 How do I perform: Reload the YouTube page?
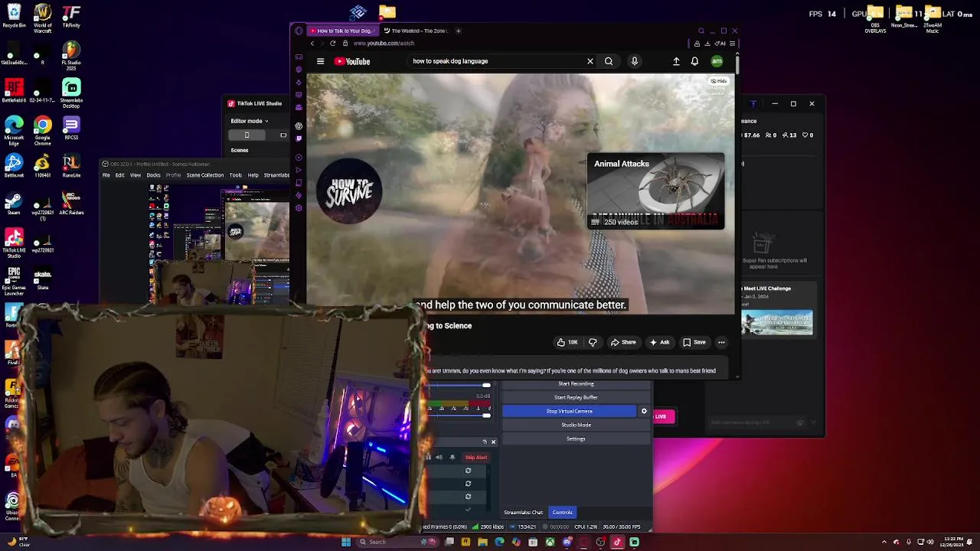tap(332, 43)
